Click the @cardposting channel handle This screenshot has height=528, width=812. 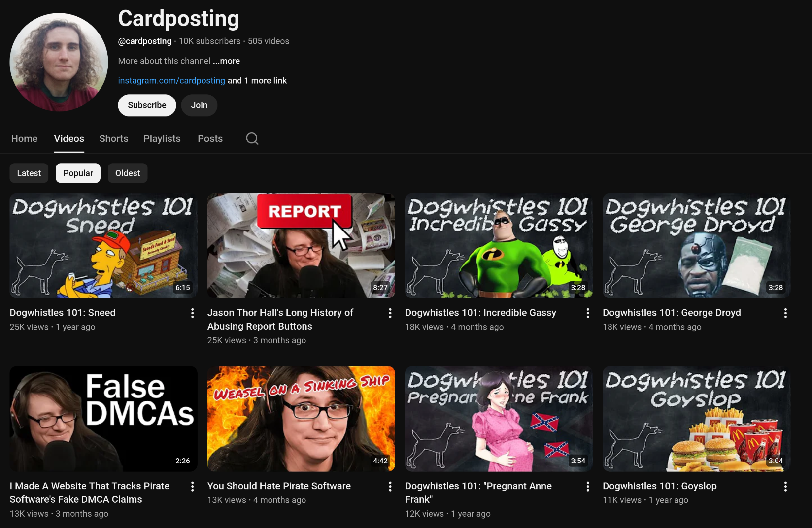(x=145, y=41)
